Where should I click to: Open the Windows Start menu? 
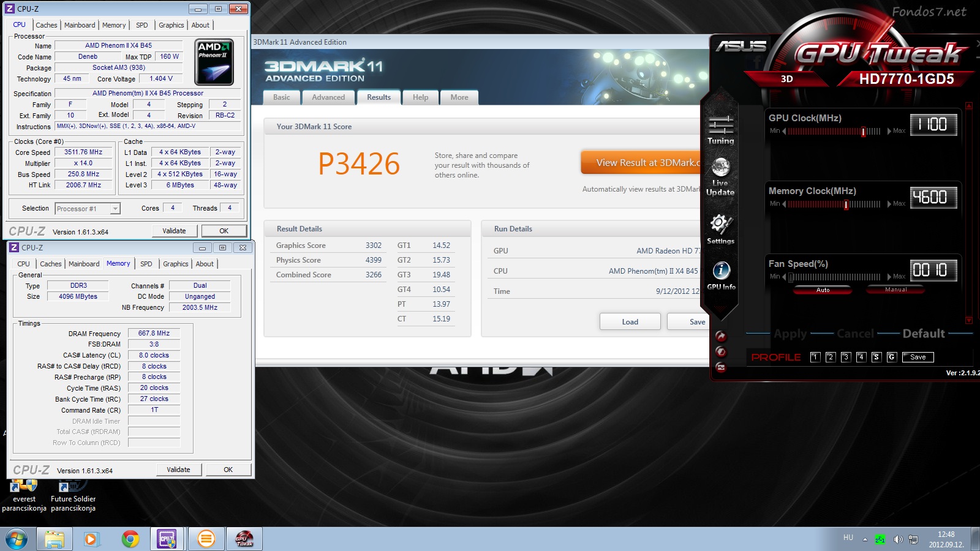click(17, 539)
